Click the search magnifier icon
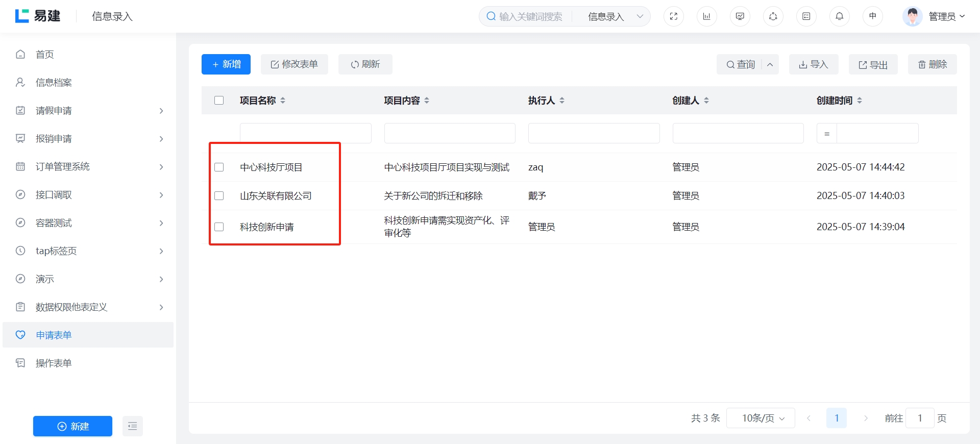 tap(491, 16)
